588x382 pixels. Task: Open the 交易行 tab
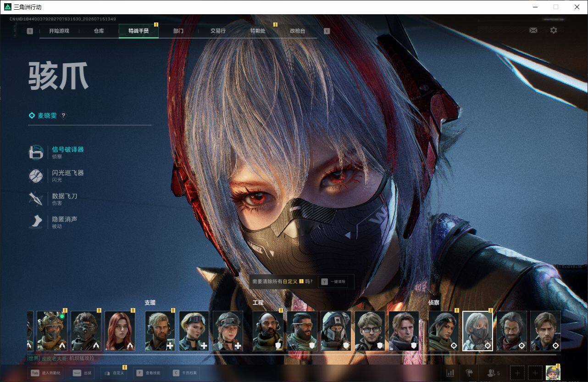218,31
